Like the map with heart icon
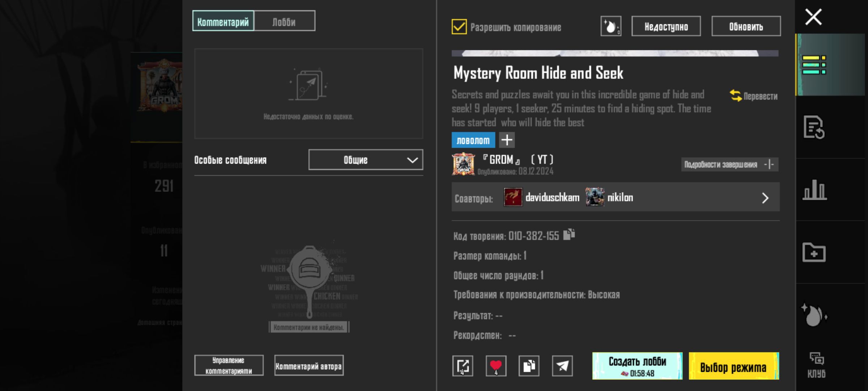Screen dimensions: 868x391 496,366
